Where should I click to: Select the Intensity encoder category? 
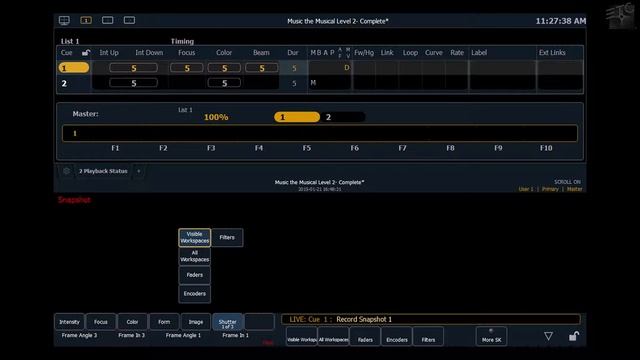(69, 322)
